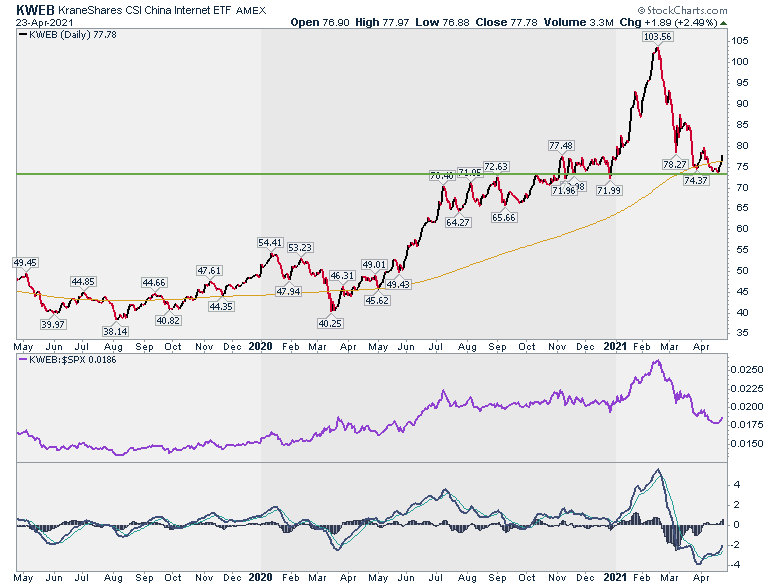Viewport: 780px width, 586px height.
Task: Click the 0.0250 tick on ratio axis
Action: (x=747, y=370)
